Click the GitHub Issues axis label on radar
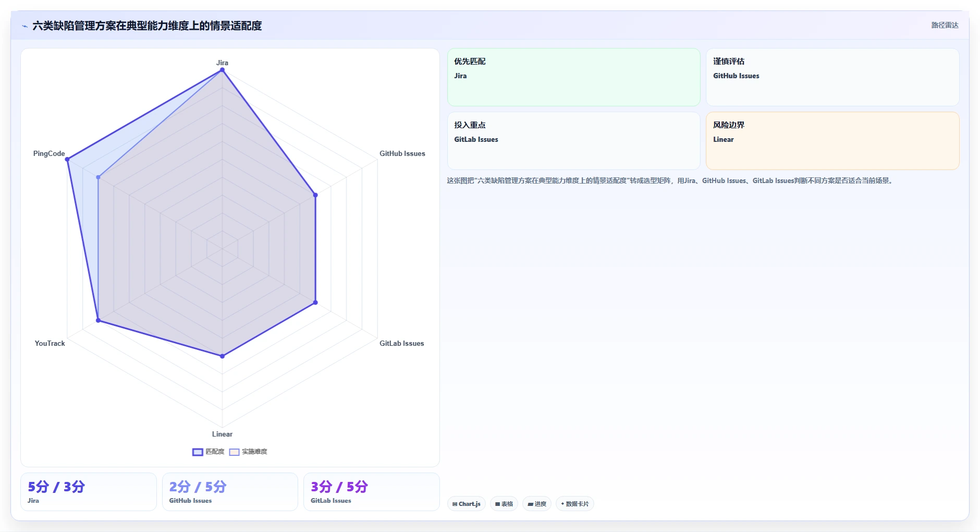This screenshot has height=532, width=980. [x=402, y=153]
